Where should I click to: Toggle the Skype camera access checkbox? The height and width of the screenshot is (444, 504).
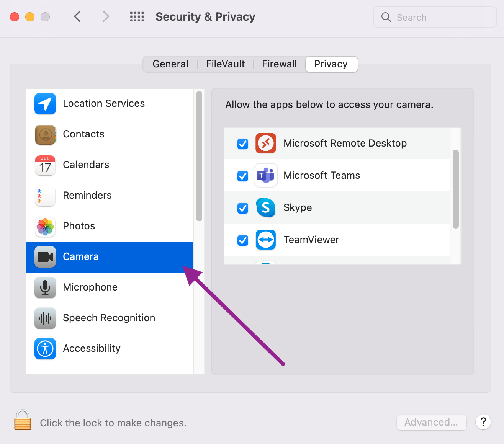(243, 208)
